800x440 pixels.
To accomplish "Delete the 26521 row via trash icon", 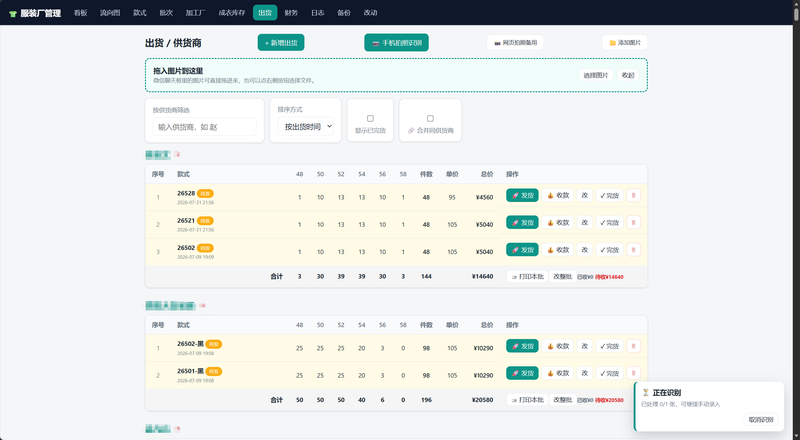I will click(x=633, y=223).
